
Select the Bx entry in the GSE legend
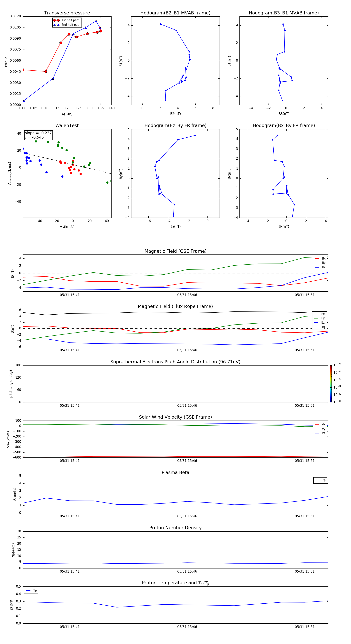coord(320,259)
